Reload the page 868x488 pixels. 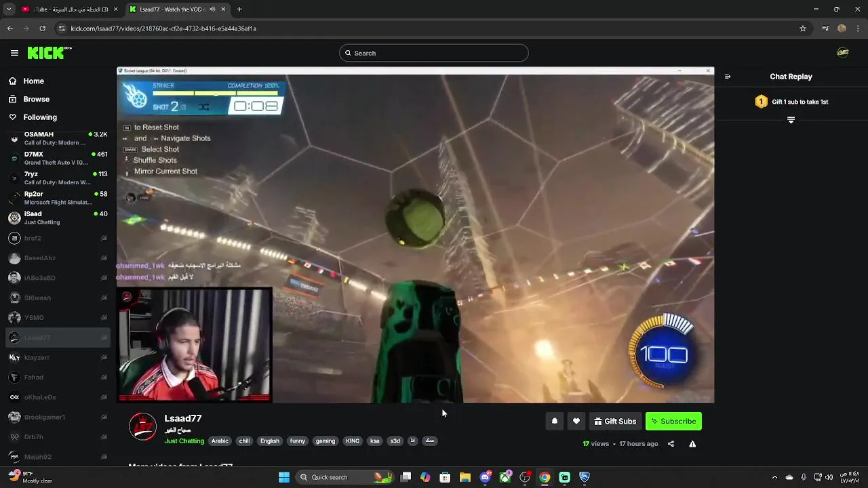click(x=42, y=28)
